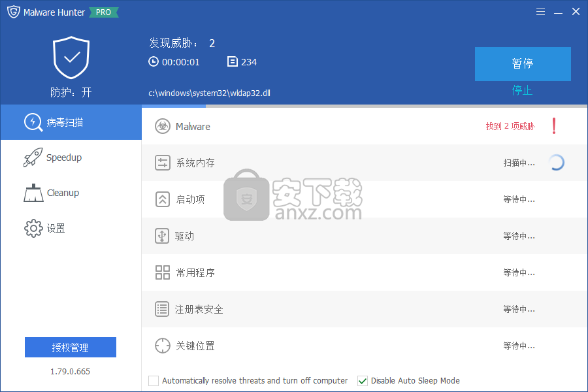Click the elapsed time 00:00:01
Image resolution: width=588 pixels, height=392 pixels.
[x=181, y=62]
